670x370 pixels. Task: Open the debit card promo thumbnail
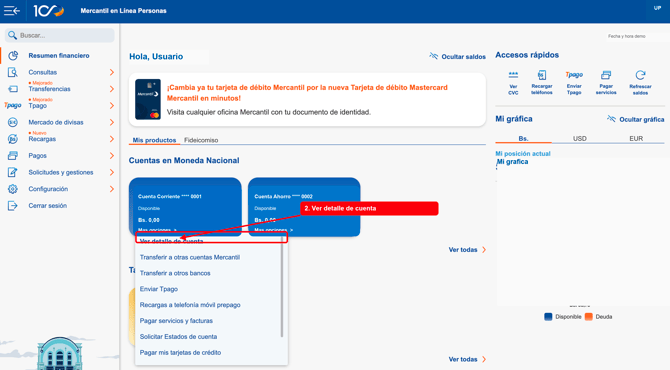(148, 99)
